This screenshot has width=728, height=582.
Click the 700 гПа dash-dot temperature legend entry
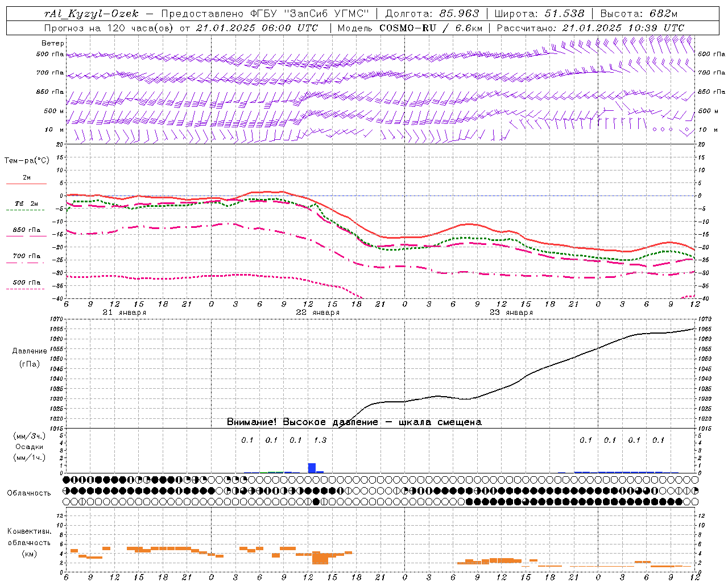pos(26,256)
